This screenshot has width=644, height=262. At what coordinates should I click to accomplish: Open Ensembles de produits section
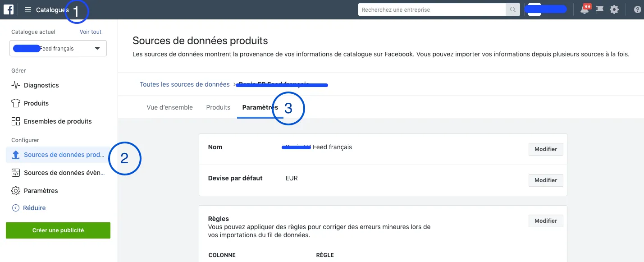pyautogui.click(x=57, y=121)
